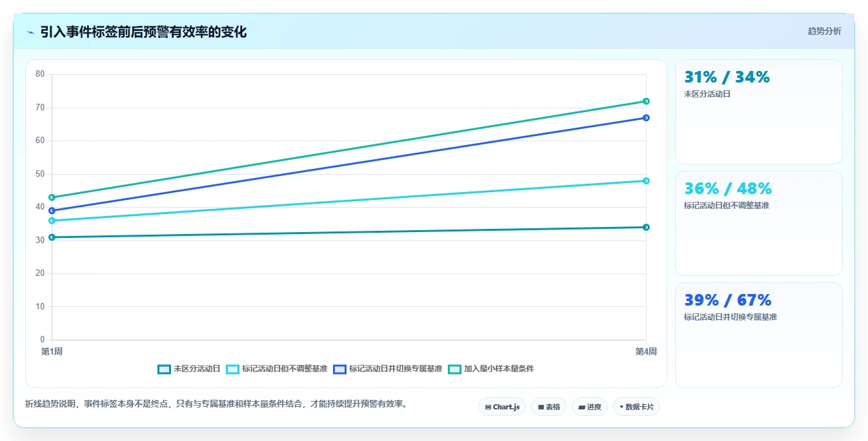This screenshot has width=868, height=441.
Task: Toggle the 未区分活动日 series in the legend
Action: (x=189, y=369)
